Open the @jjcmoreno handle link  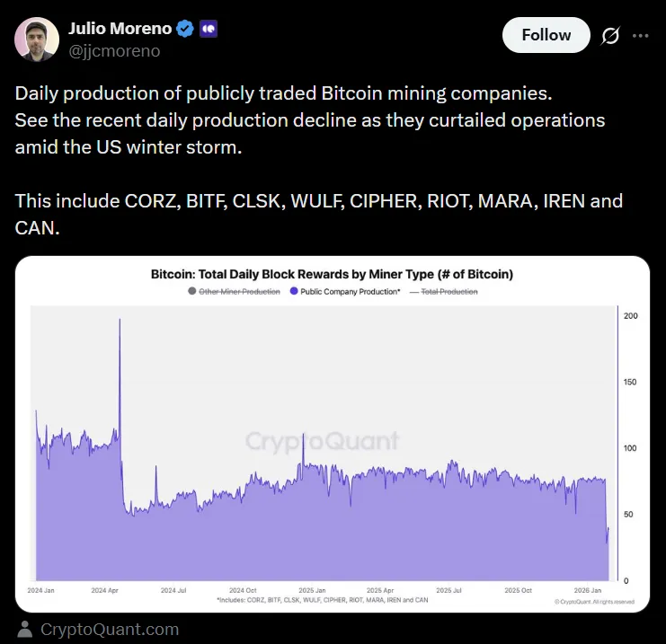114,51
